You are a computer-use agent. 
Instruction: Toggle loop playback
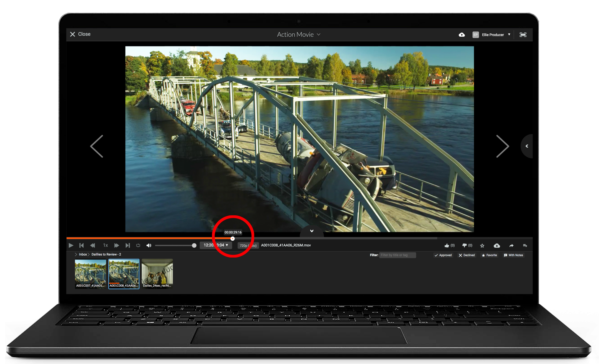click(x=138, y=245)
